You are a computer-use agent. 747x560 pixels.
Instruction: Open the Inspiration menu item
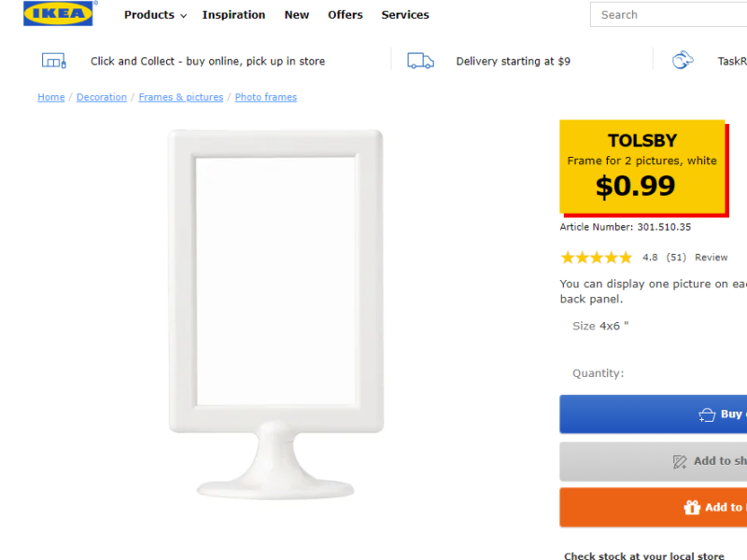tap(233, 15)
